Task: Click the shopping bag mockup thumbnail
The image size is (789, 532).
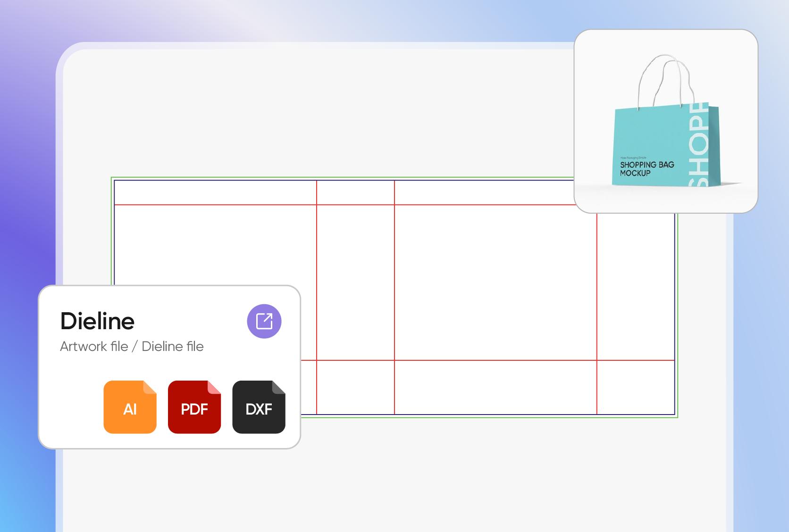Action: pos(666,120)
